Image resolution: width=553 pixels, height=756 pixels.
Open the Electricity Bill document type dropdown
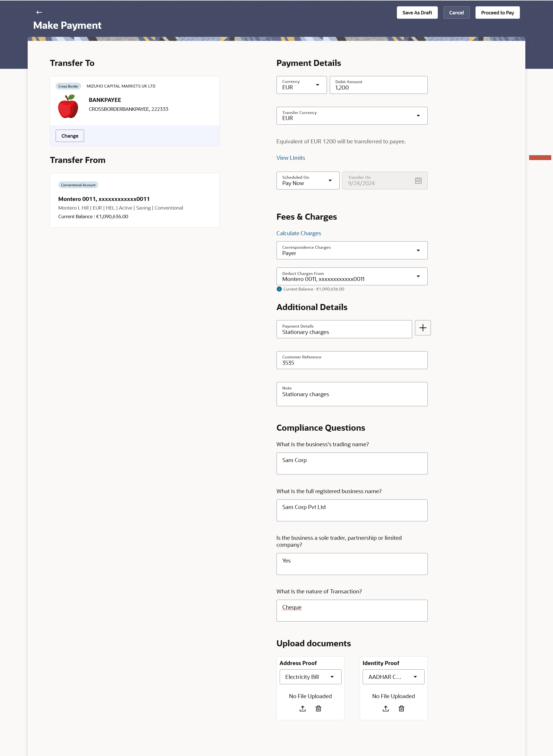coord(310,677)
